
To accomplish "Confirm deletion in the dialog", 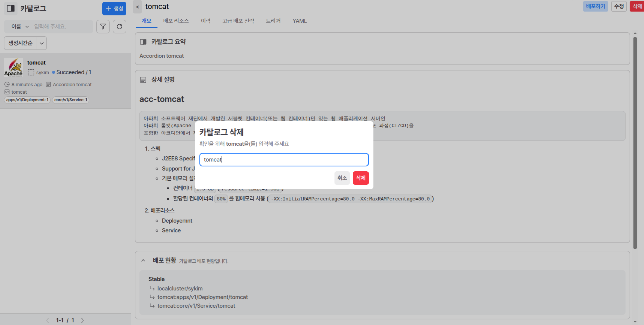I will [x=361, y=178].
